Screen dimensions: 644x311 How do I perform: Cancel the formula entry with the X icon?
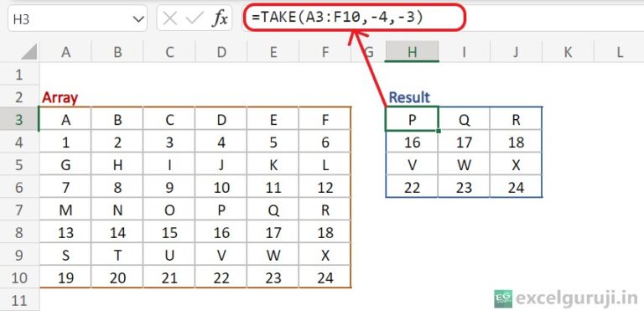[169, 18]
